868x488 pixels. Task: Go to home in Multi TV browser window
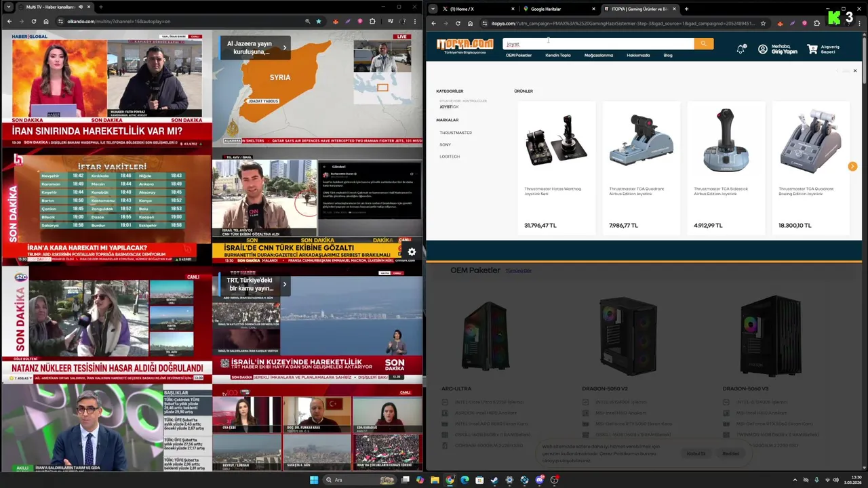tap(46, 21)
